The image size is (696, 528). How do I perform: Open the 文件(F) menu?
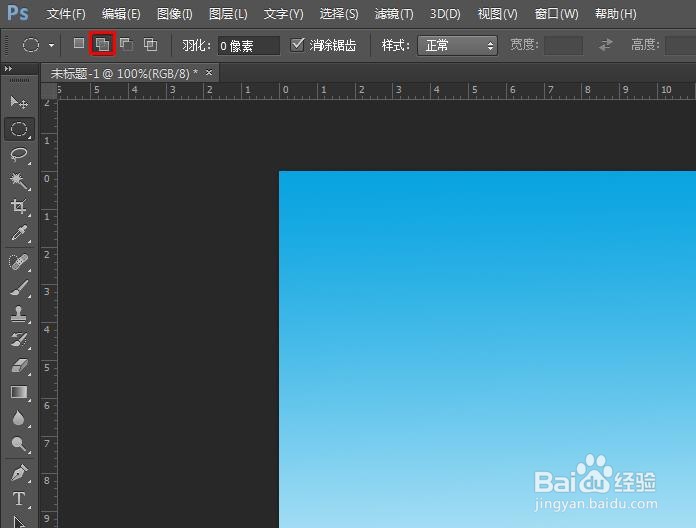tap(66, 14)
